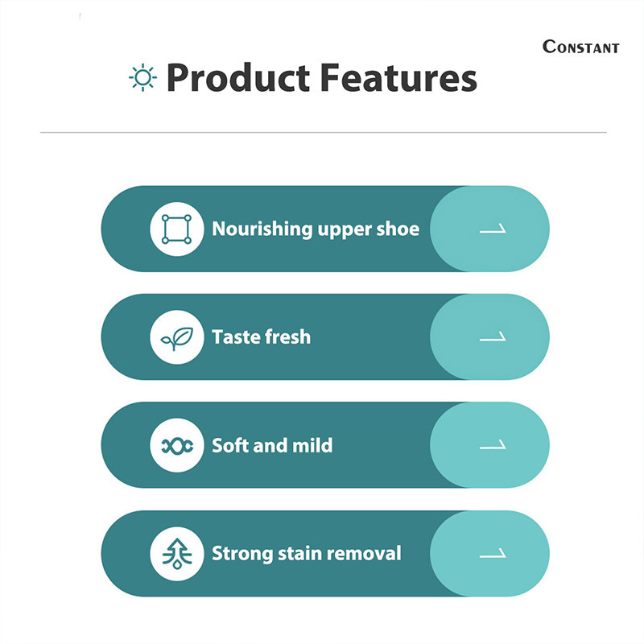Select the Nourishing upper shoe label

point(316,229)
